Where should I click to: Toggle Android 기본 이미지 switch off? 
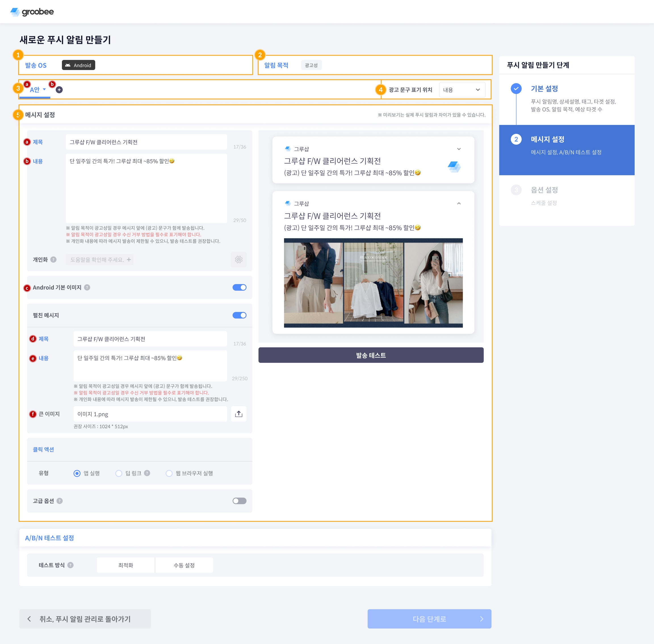click(x=239, y=287)
